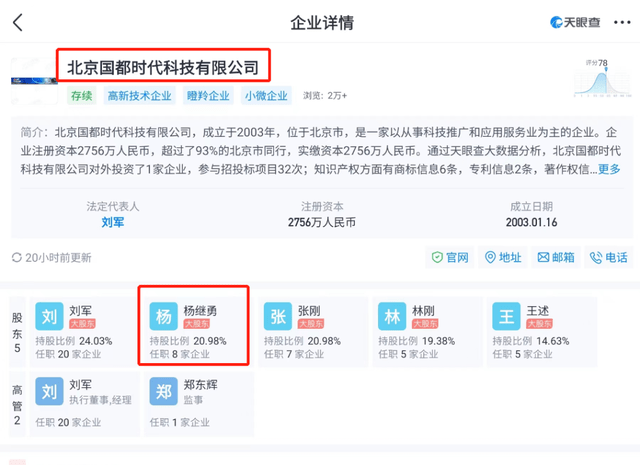The width and height of the screenshot is (640, 465).
Task: Click the 杨 avatar icon
Action: (x=164, y=316)
